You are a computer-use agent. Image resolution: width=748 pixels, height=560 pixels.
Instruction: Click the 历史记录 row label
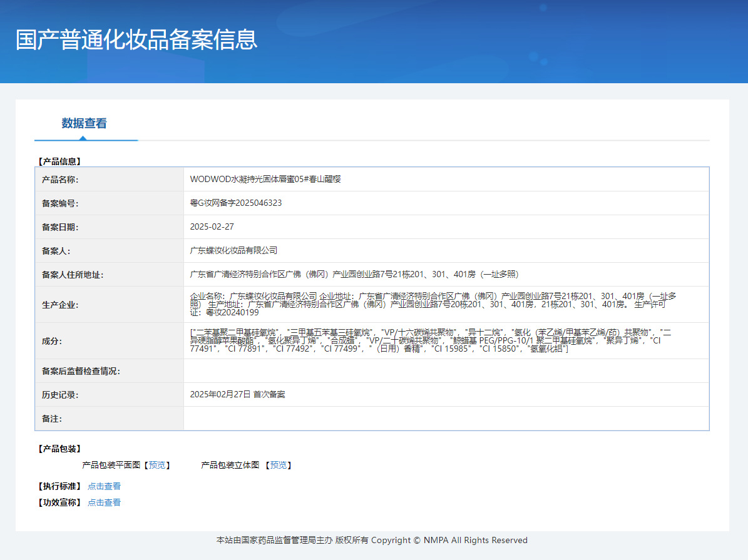[60, 395]
